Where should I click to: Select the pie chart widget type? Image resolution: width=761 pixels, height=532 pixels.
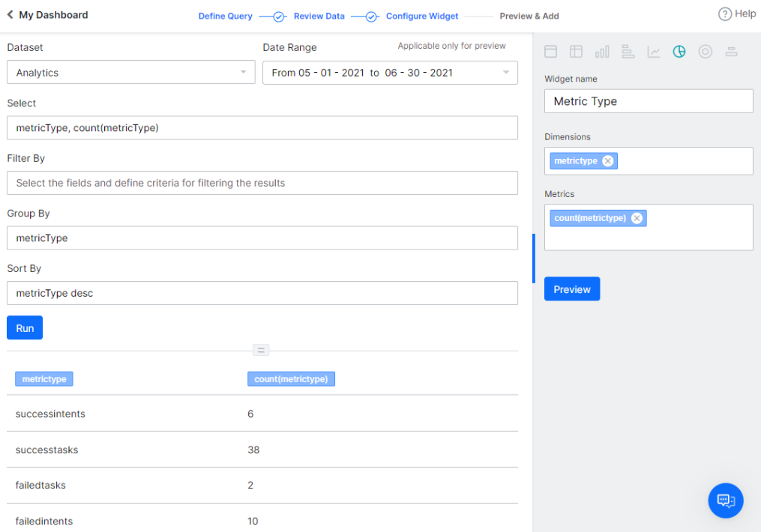pos(679,51)
